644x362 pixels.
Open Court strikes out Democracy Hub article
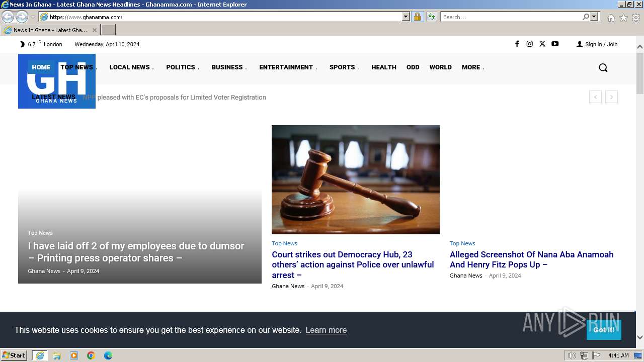353,264
